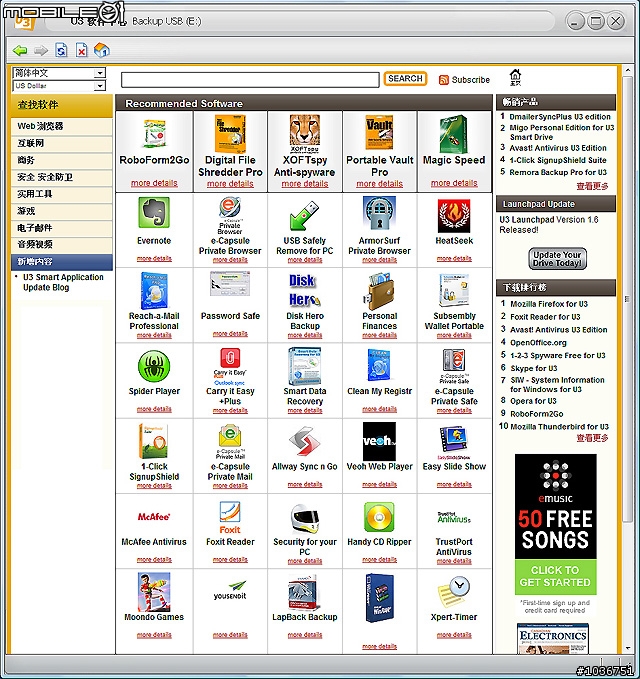640x679 pixels.
Task: Click more details under Password Safe
Action: point(230,334)
